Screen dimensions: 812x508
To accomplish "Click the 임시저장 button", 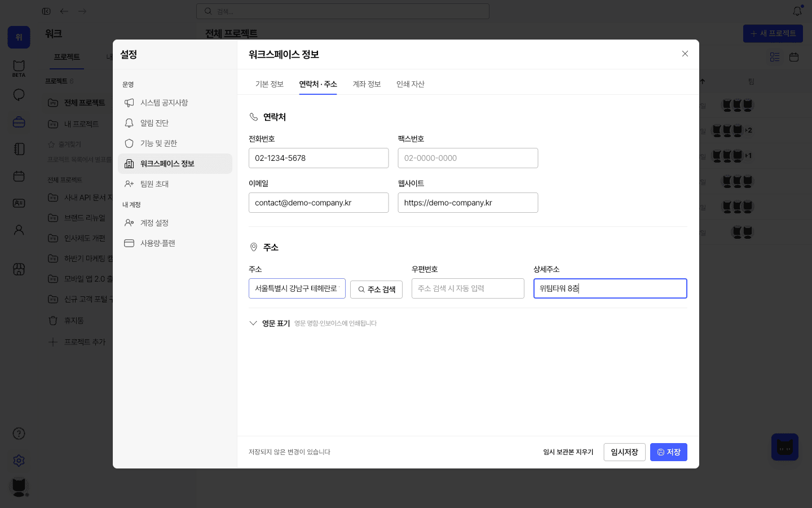I will click(624, 452).
